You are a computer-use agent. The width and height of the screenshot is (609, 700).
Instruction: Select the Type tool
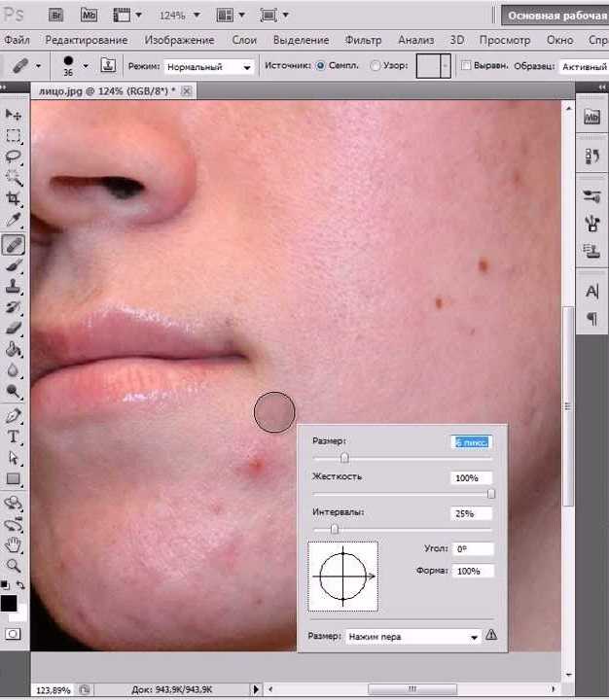(14, 437)
